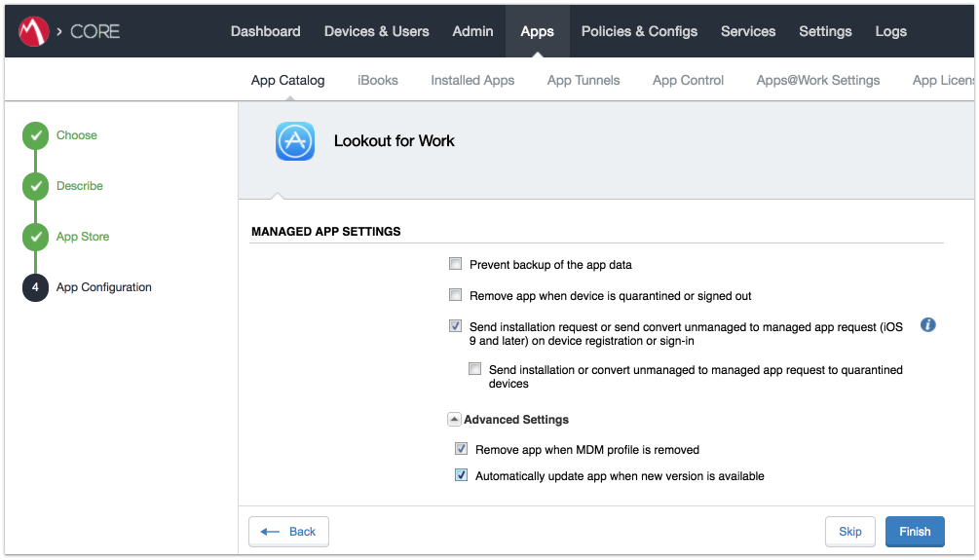
Task: Open the Policies & Configs menu
Action: pyautogui.click(x=639, y=31)
